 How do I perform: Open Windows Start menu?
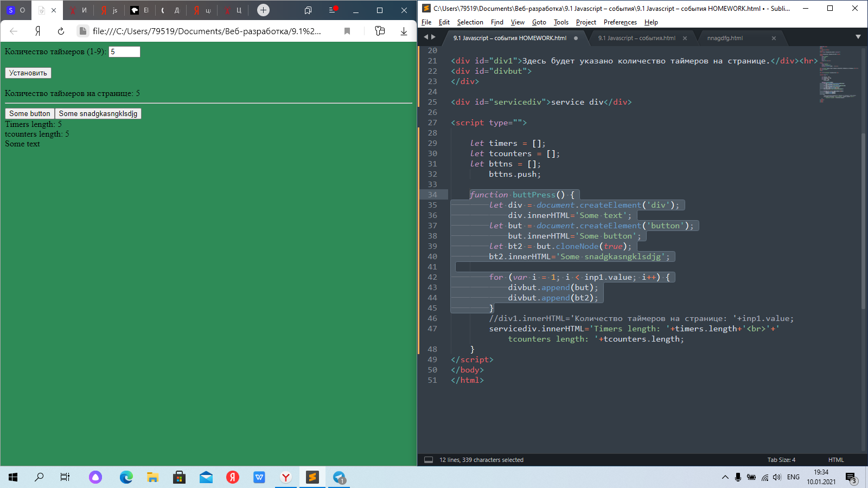[x=13, y=477]
